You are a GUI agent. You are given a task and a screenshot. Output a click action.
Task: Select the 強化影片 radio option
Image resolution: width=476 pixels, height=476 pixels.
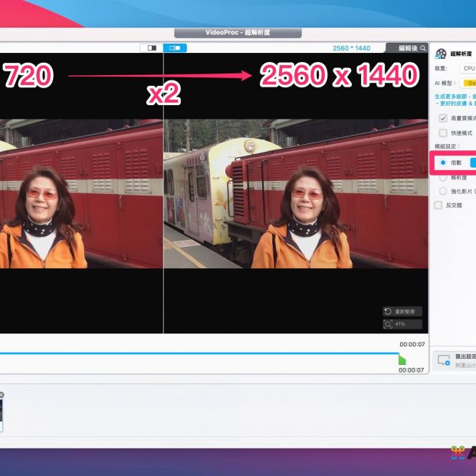(x=443, y=191)
